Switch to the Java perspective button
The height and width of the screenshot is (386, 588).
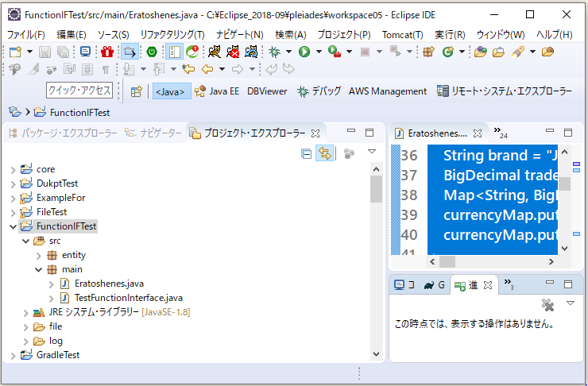[x=172, y=91]
